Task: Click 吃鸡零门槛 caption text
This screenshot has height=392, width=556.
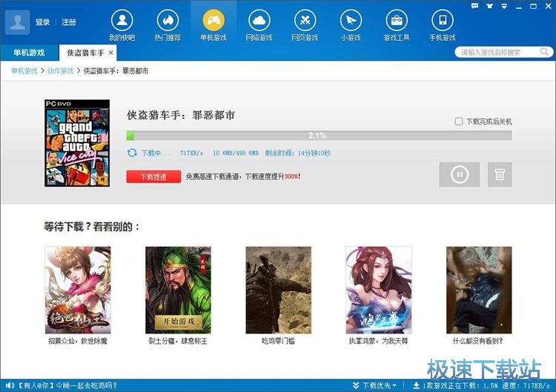Action: click(278, 341)
